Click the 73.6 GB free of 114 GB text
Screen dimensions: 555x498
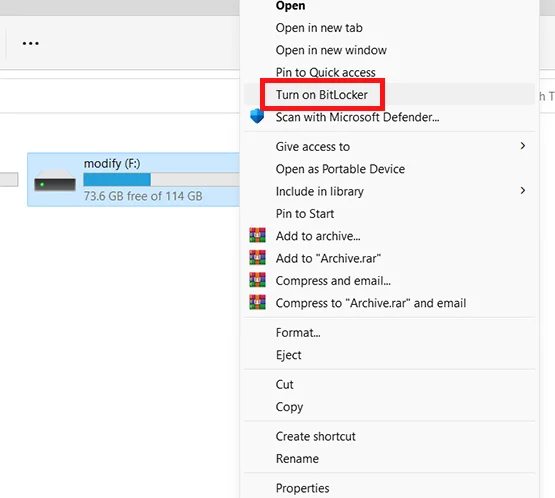(143, 196)
